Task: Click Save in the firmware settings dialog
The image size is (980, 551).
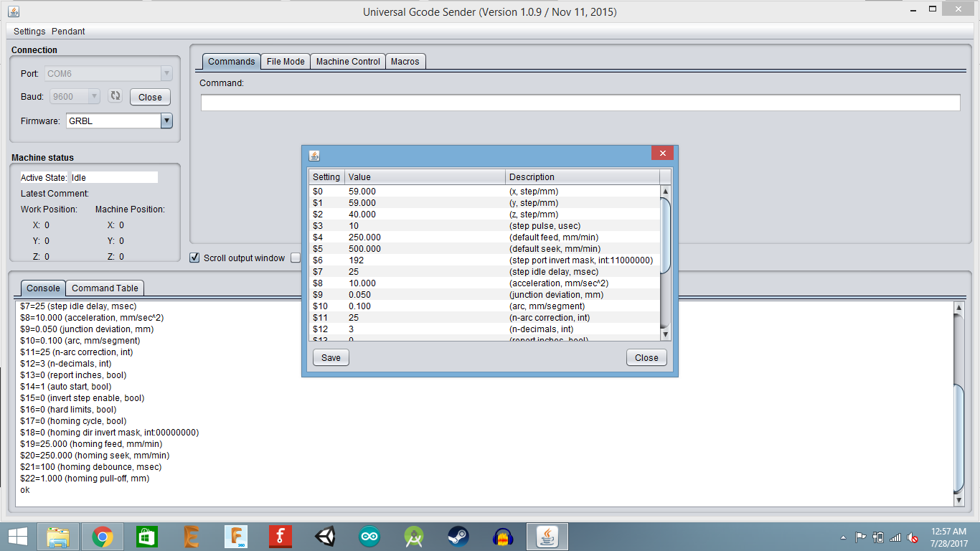Action: point(331,358)
